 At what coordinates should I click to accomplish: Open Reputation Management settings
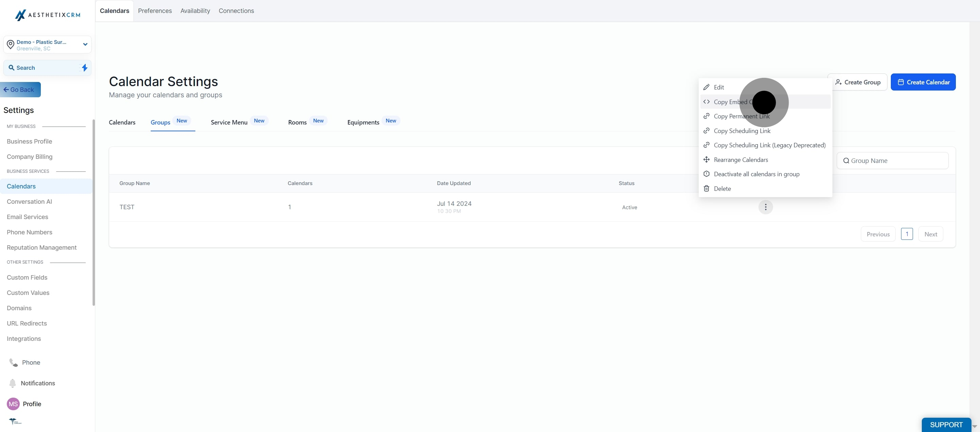pos(42,248)
